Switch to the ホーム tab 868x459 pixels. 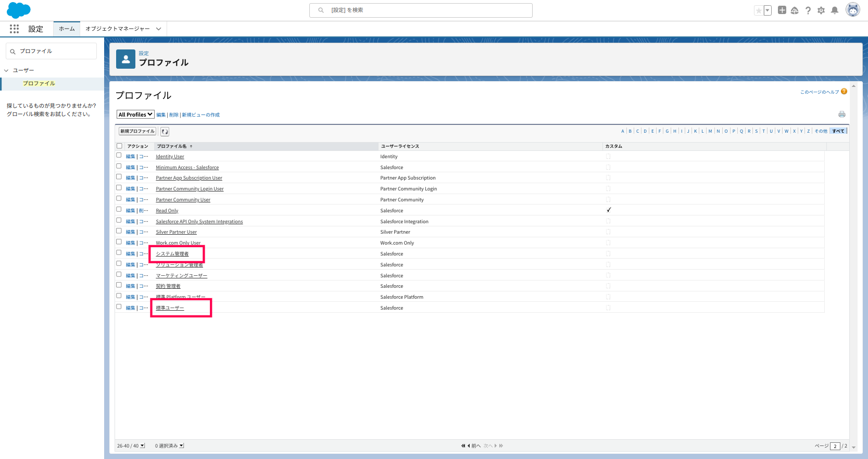coord(67,29)
